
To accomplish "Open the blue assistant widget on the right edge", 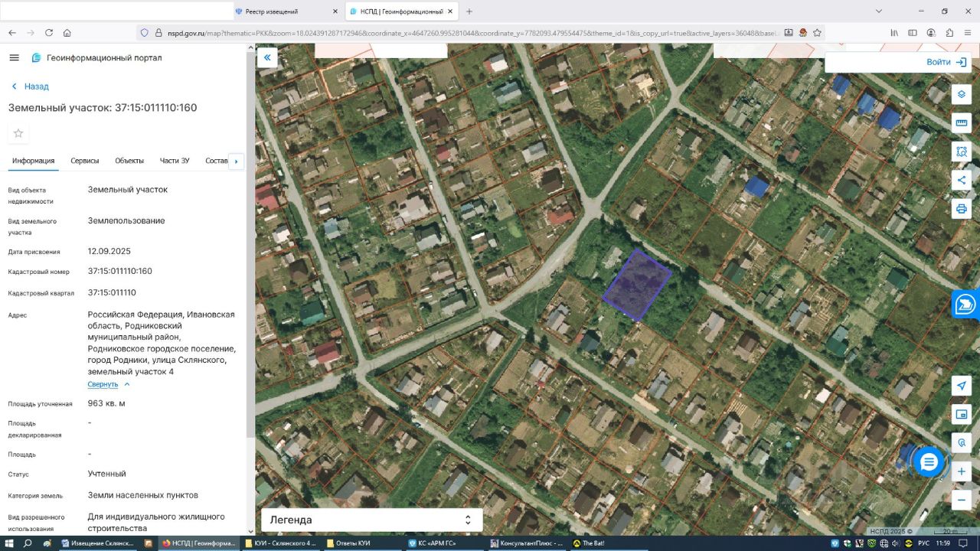I will (965, 304).
